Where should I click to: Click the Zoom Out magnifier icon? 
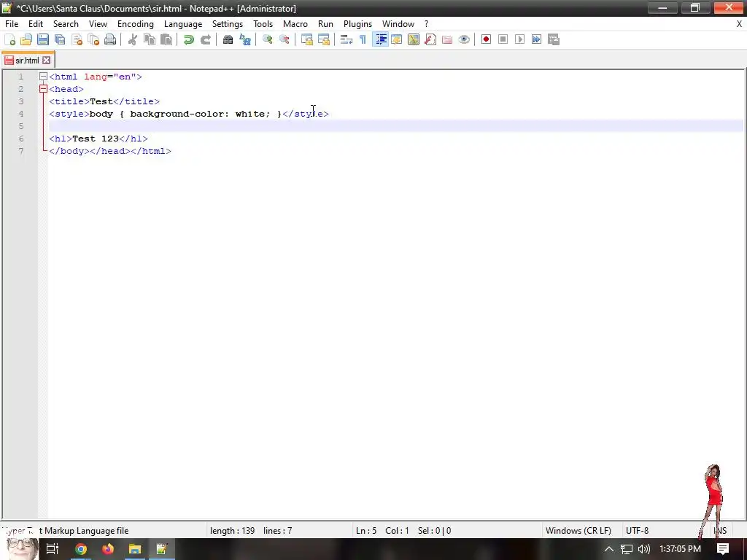[x=285, y=39]
